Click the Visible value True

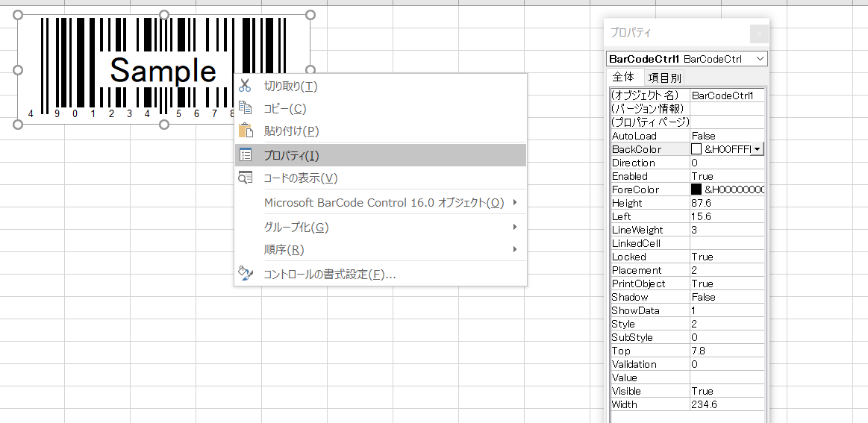pos(727,391)
